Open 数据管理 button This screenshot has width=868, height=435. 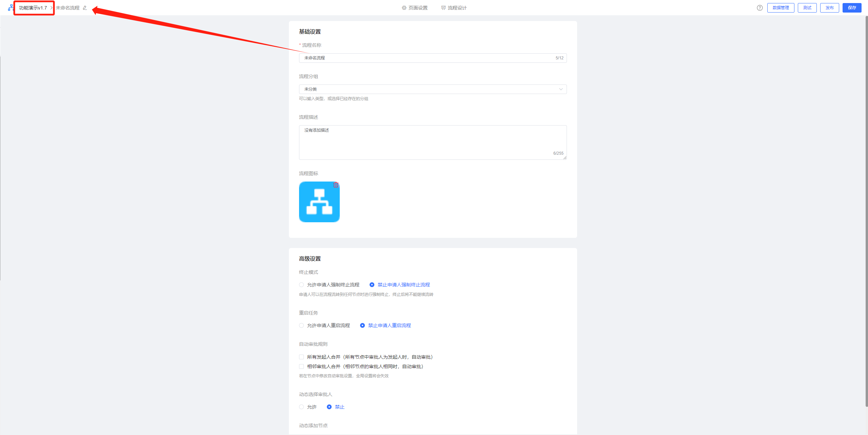tap(781, 8)
